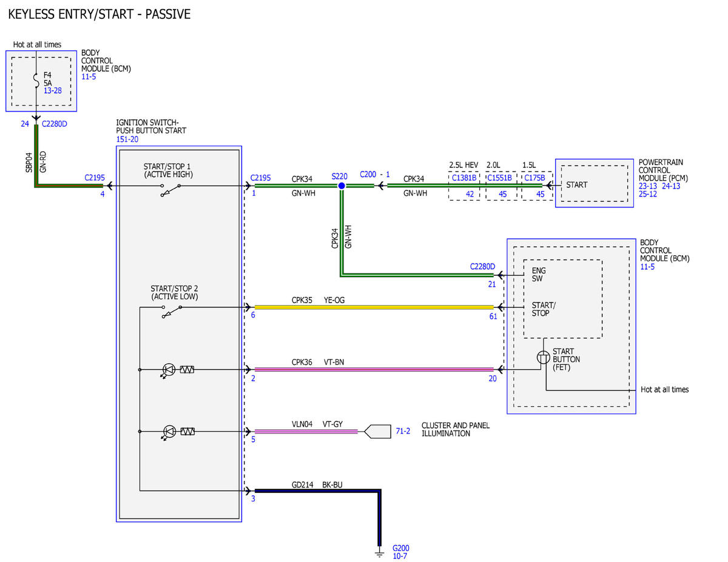Select the S220 splice dot

(342, 186)
